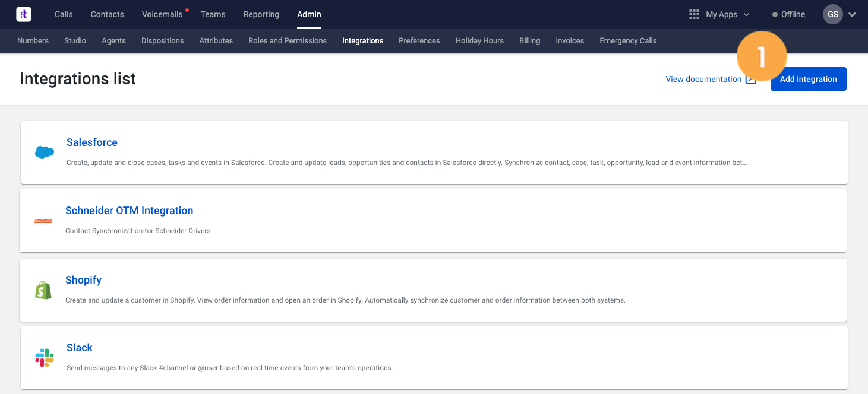Click the Salesforce description text
The height and width of the screenshot is (394, 868).
tap(407, 163)
